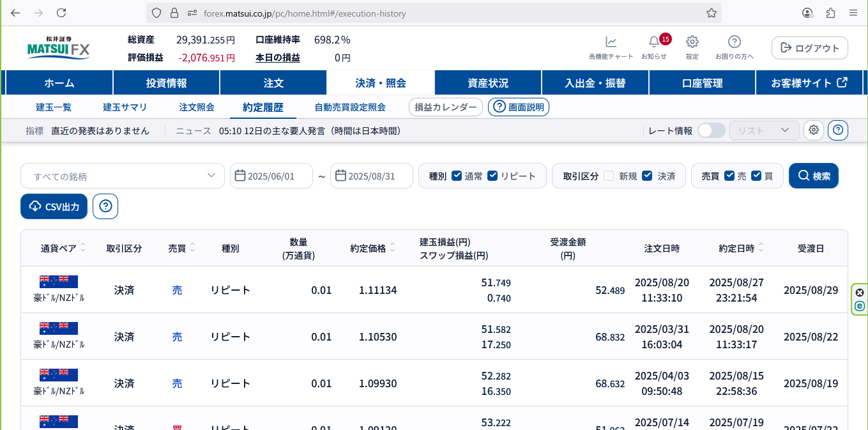This screenshot has width=868, height=430.
Task: Toggle the レート情報 switch
Action: coord(711,130)
